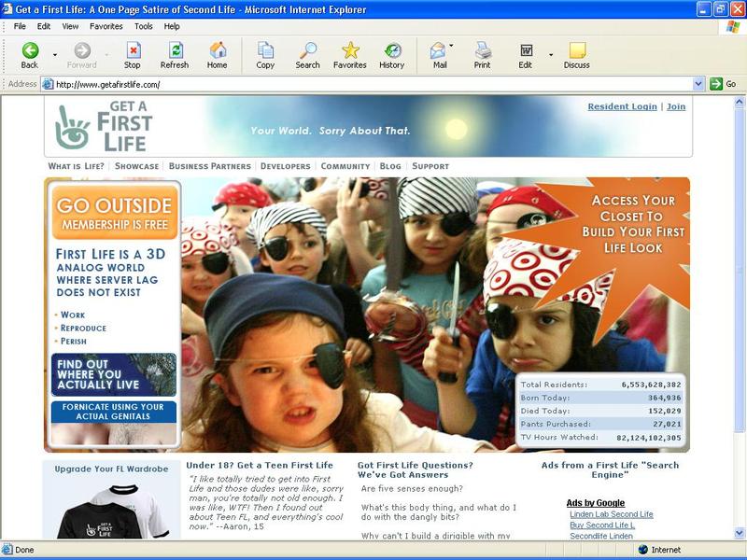Open the Favorites menu
747x560 pixels.
106,26
